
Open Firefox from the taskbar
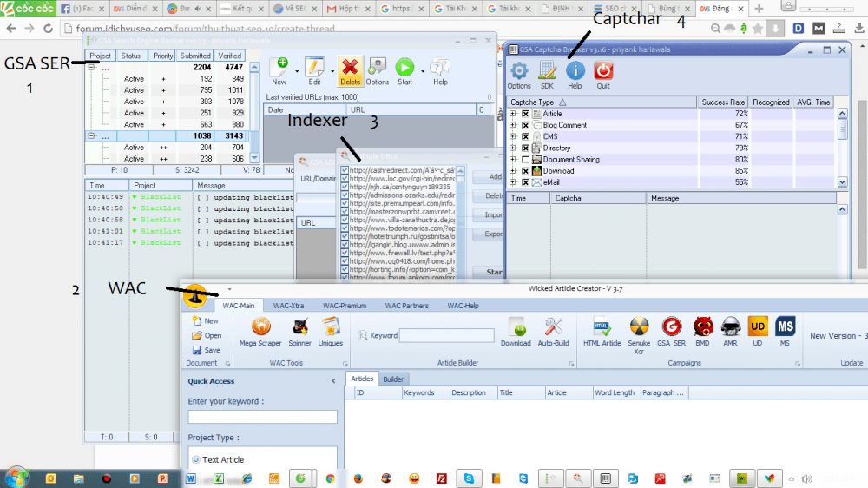(358, 478)
